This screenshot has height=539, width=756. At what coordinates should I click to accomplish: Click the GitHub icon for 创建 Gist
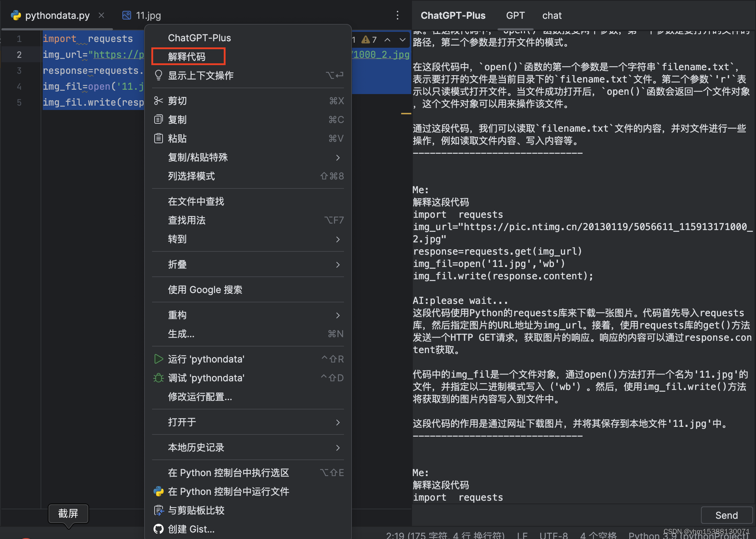(x=159, y=529)
